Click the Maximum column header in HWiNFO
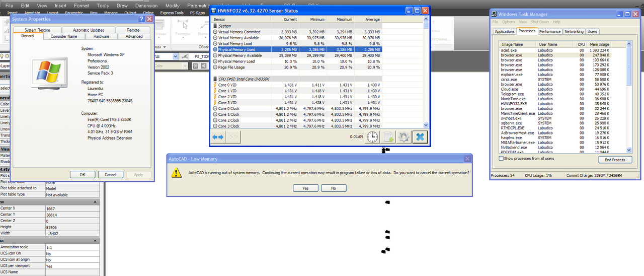Viewport: 644px width, 276px height. pos(340,19)
